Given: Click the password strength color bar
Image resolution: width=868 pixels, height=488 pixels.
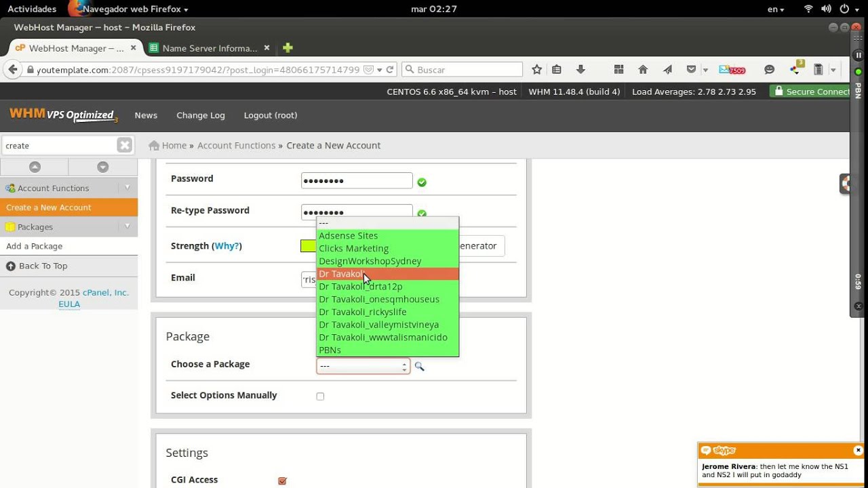Looking at the screenshot, I should tap(309, 246).
